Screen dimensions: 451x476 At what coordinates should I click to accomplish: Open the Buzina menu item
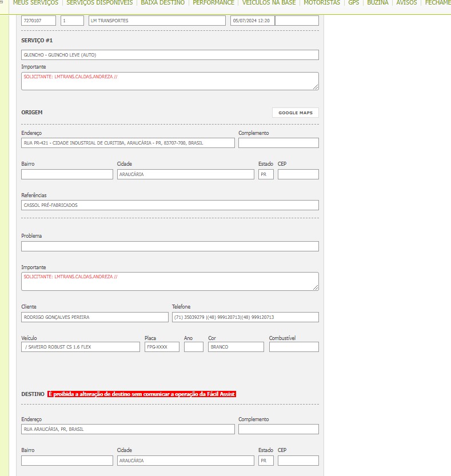(x=378, y=3)
